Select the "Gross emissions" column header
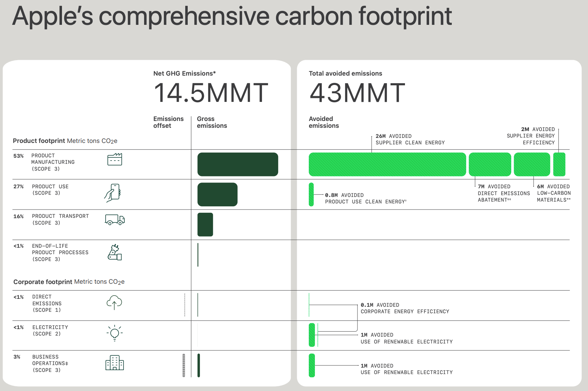588x391 pixels. click(212, 122)
